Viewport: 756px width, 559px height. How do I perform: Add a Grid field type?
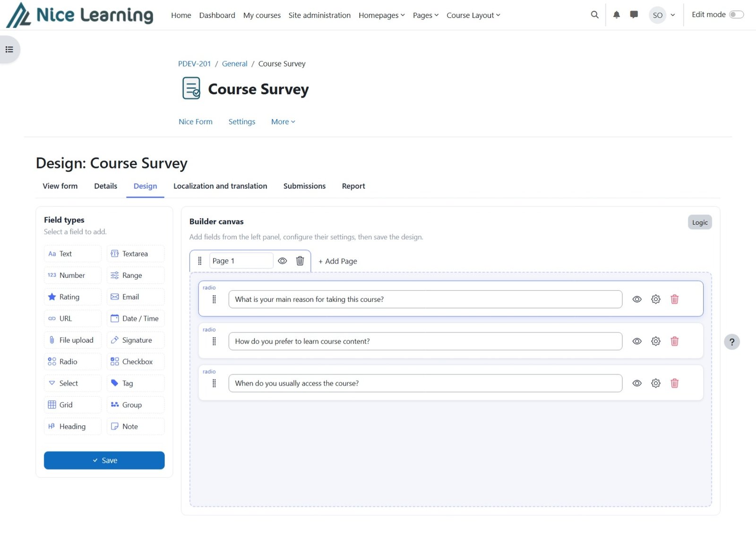pyautogui.click(x=72, y=404)
